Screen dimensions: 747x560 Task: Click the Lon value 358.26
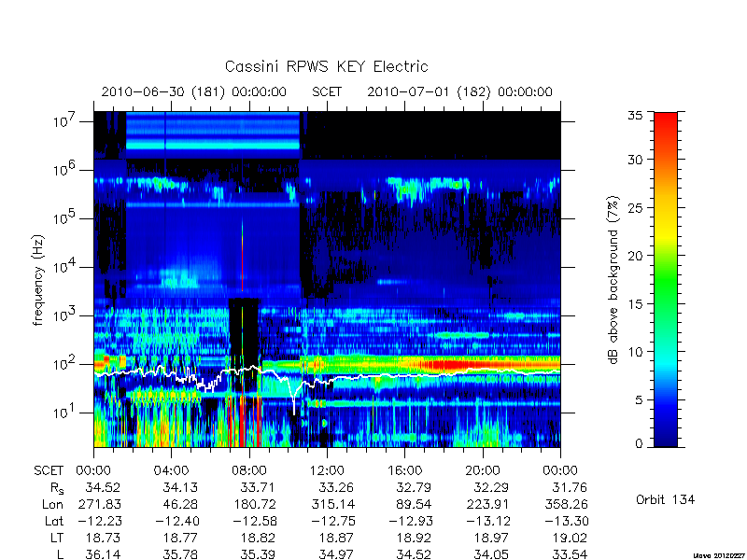[566, 504]
